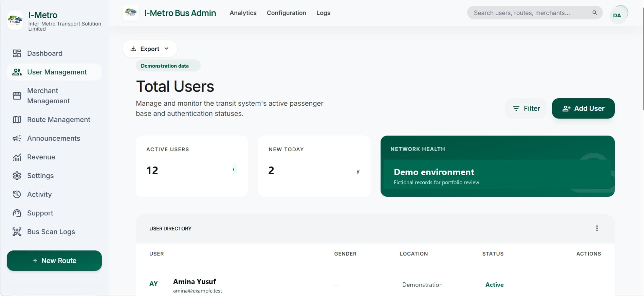Screen dimensions: 644x297
Task: Open Bus Scan Logs in the sidebar
Action: (54, 232)
